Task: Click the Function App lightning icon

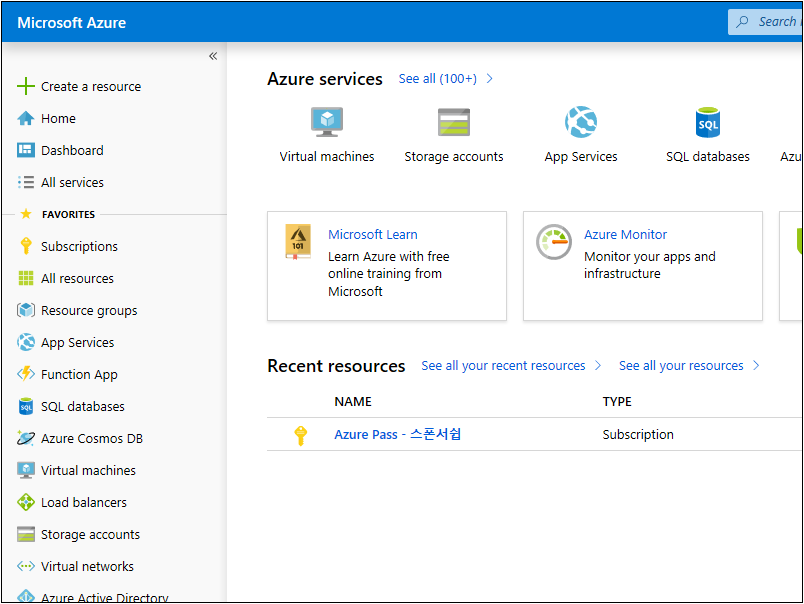Action: [26, 374]
